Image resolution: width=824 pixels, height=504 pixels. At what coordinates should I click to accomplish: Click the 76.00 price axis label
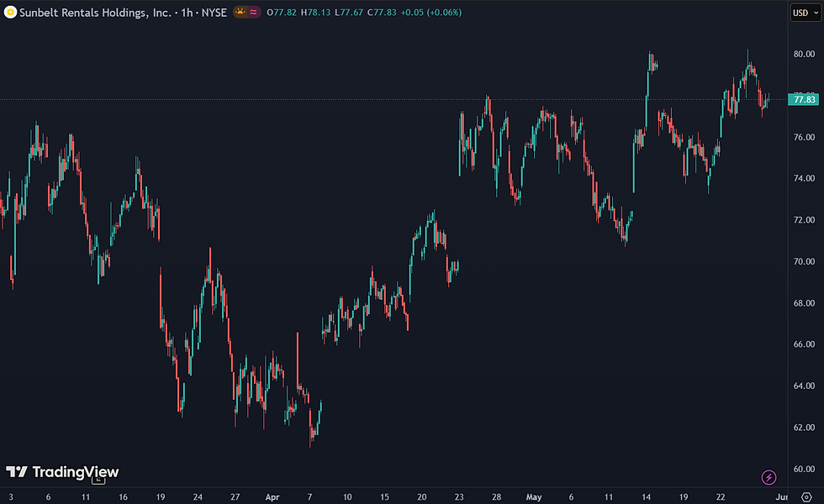point(804,137)
